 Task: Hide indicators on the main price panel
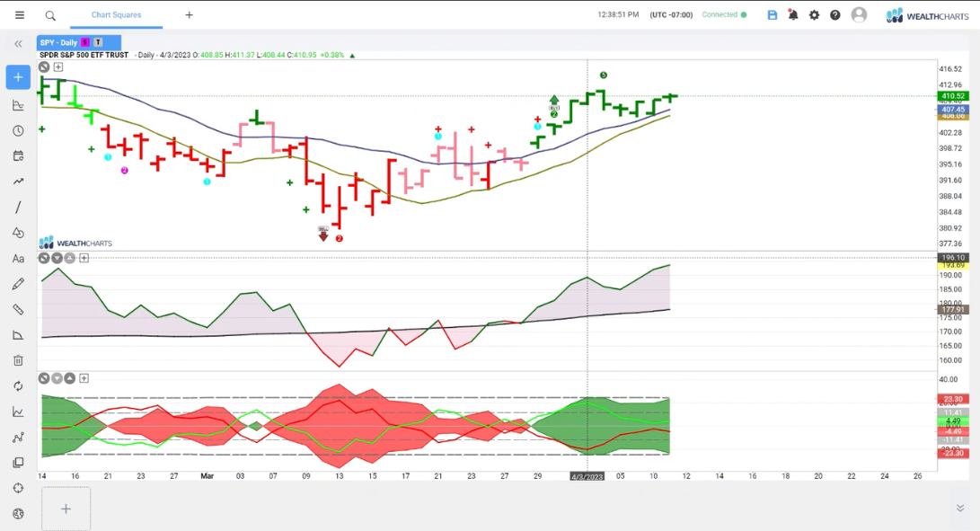click(44, 66)
